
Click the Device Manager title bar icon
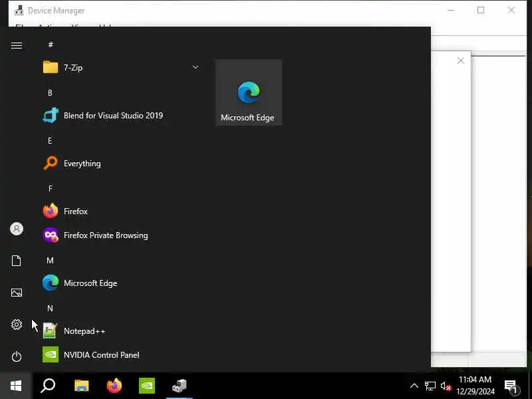(19, 11)
